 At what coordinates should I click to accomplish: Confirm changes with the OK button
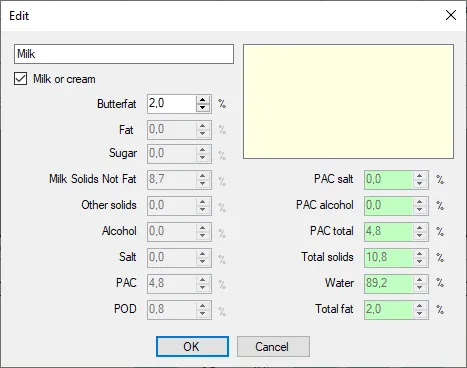coord(192,347)
